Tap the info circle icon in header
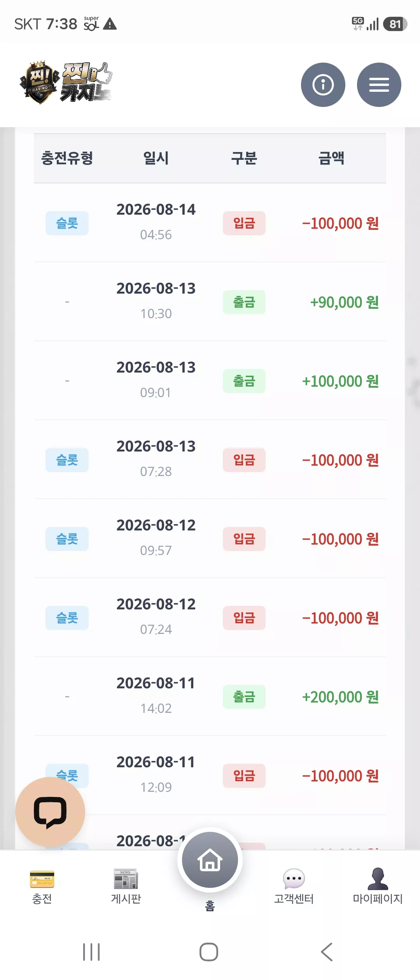 coord(323,85)
